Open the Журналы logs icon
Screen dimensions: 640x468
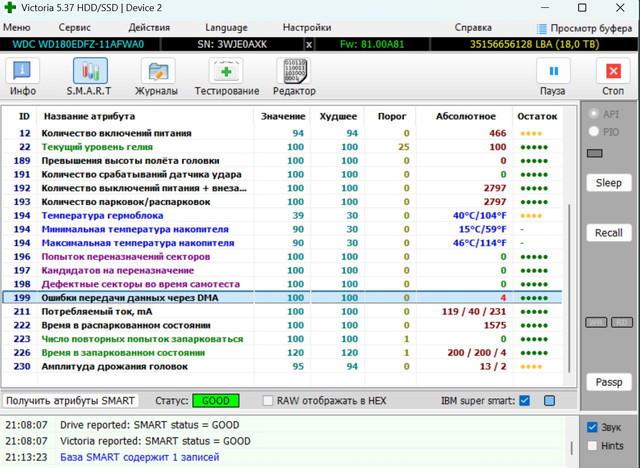pyautogui.click(x=158, y=71)
